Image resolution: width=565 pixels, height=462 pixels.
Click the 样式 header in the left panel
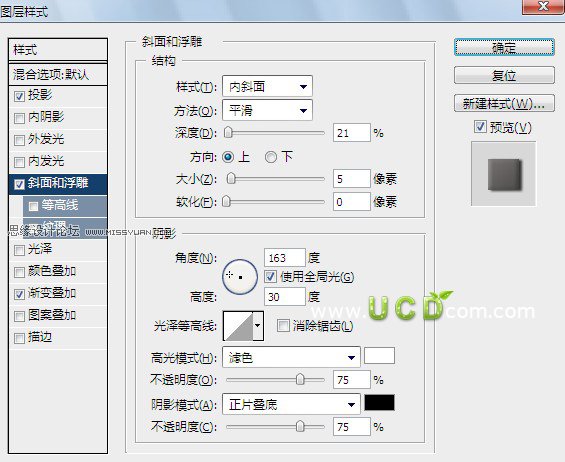pyautogui.click(x=58, y=50)
